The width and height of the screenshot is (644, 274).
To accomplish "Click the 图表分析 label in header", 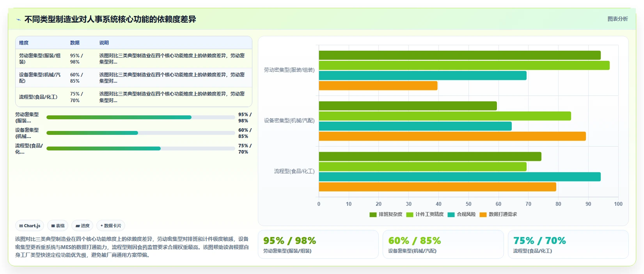I will click(x=617, y=19).
